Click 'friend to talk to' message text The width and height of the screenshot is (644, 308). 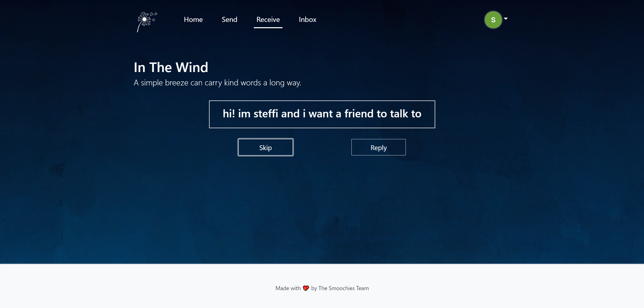click(x=383, y=114)
